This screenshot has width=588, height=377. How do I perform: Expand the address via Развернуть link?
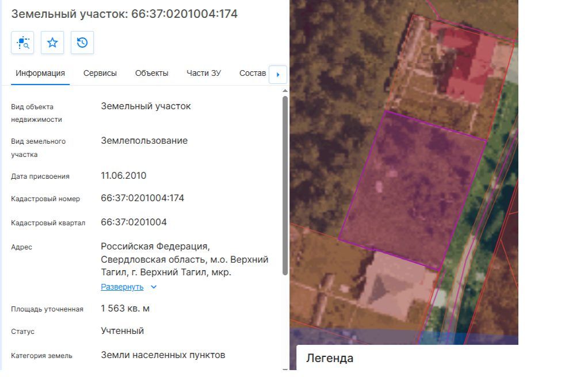[122, 287]
